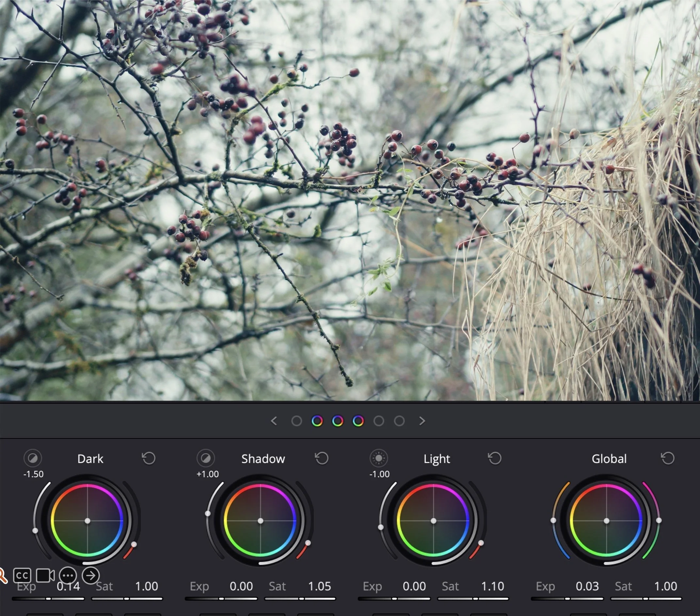Screen dimensions: 700x616
Task: Reset the Light color wheel
Action: [495, 458]
